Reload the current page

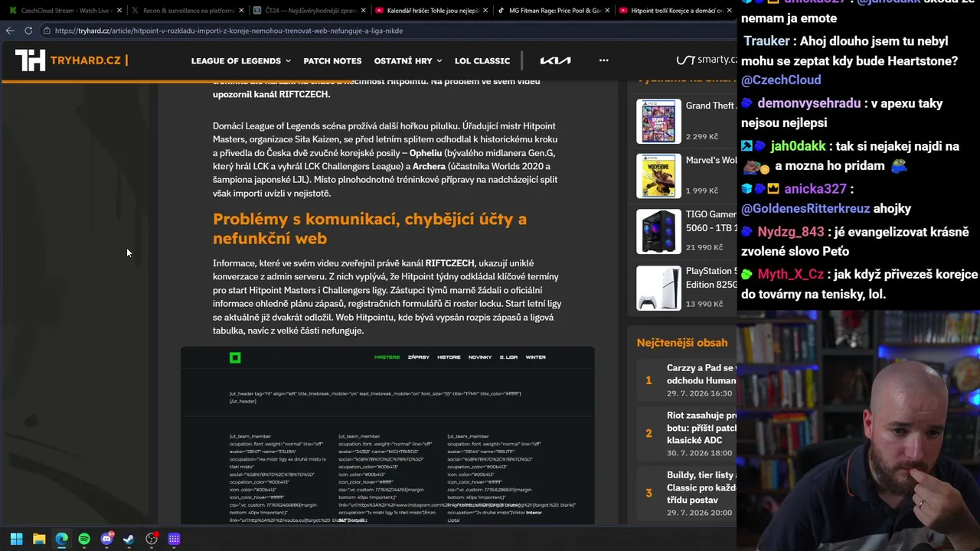[x=28, y=31]
